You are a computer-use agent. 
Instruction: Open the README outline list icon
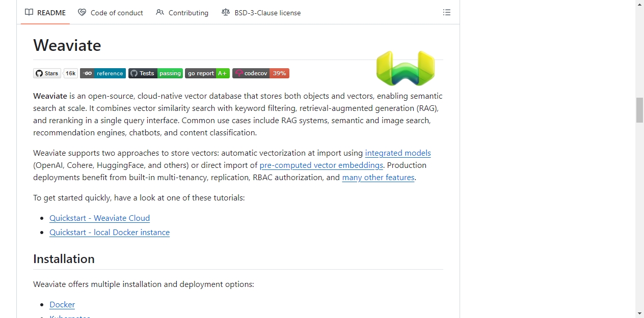[447, 13]
